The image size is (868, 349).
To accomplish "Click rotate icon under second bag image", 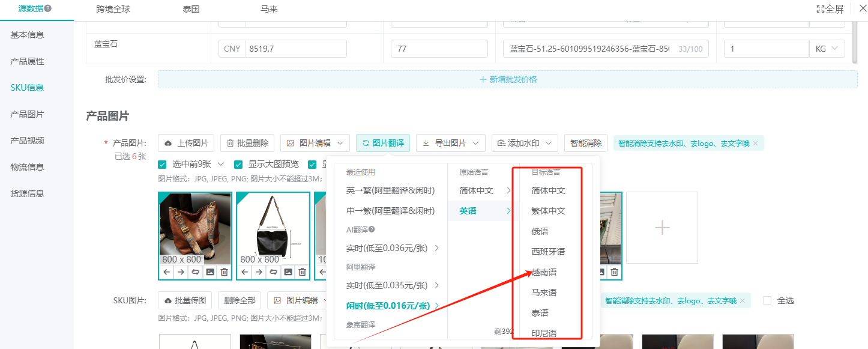I will pos(273,272).
